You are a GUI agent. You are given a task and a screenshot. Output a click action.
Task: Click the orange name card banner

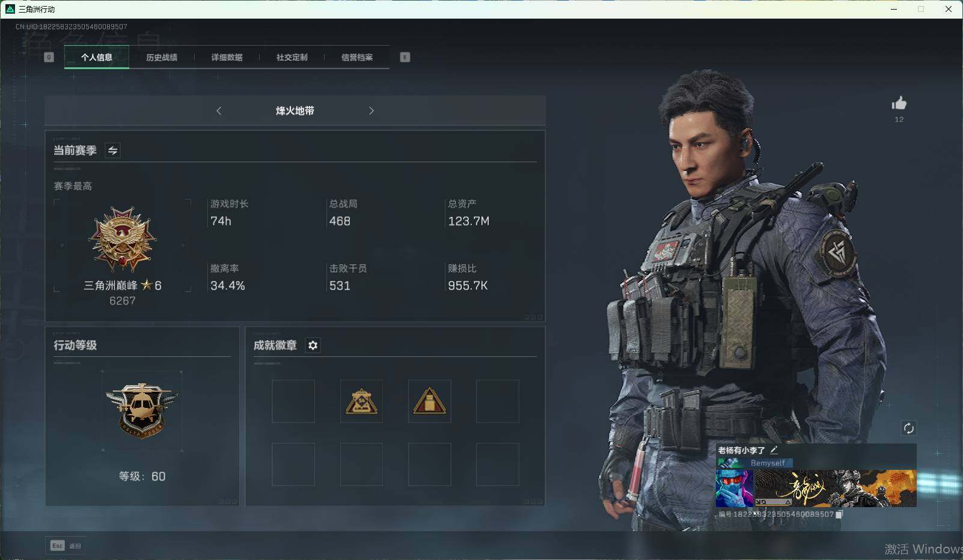tap(836, 488)
